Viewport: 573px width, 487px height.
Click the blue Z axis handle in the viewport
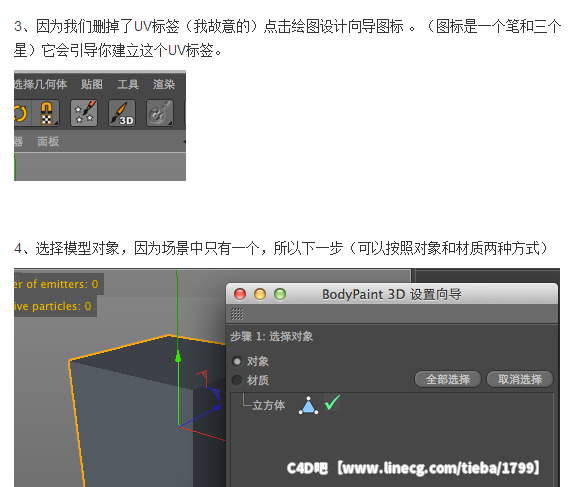tap(217, 407)
